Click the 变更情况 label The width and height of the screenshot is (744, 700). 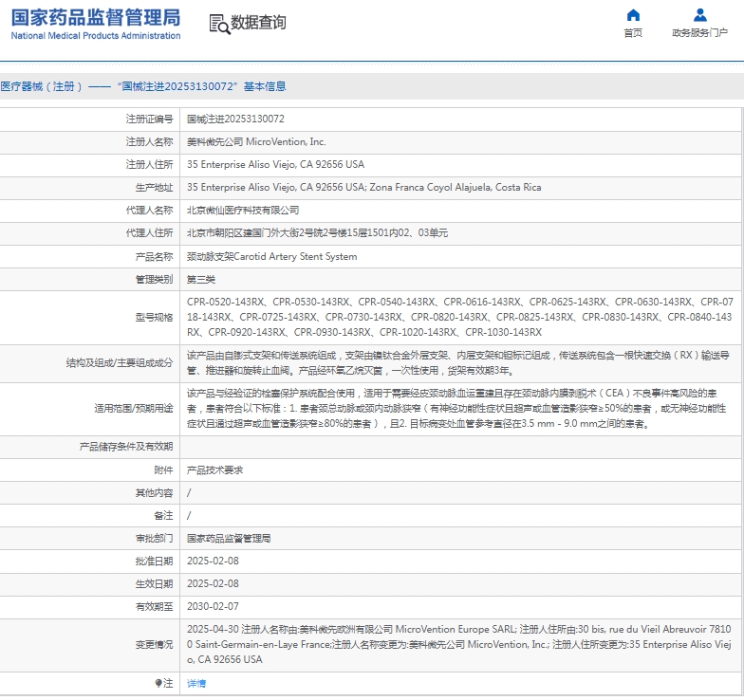(154, 645)
